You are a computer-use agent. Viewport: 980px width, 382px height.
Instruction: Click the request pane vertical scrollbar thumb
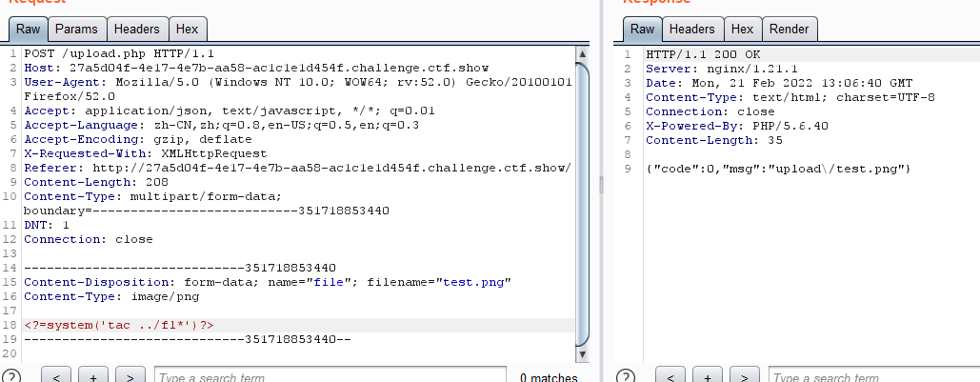point(583,204)
